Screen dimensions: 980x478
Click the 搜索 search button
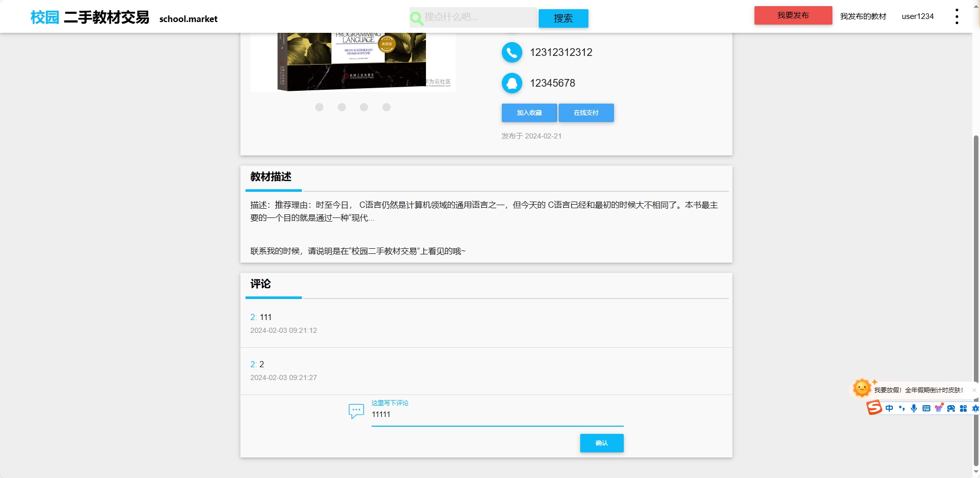pyautogui.click(x=563, y=18)
